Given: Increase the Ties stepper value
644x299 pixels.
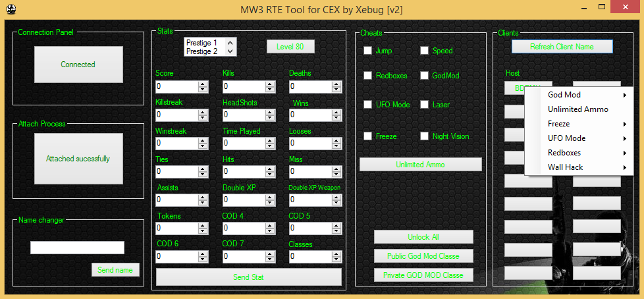Looking at the screenshot, I should [x=203, y=169].
